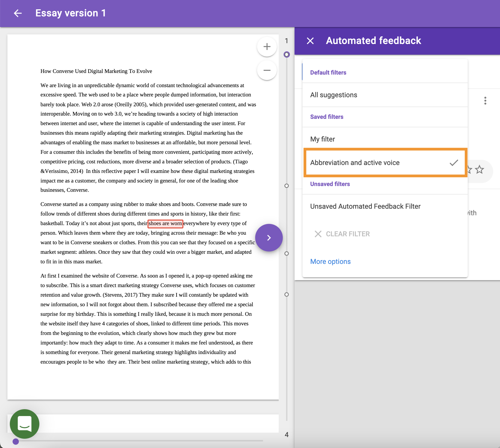The image size is (500, 448).
Task: Click the 'Default filters' section heading
Action: [328, 72]
